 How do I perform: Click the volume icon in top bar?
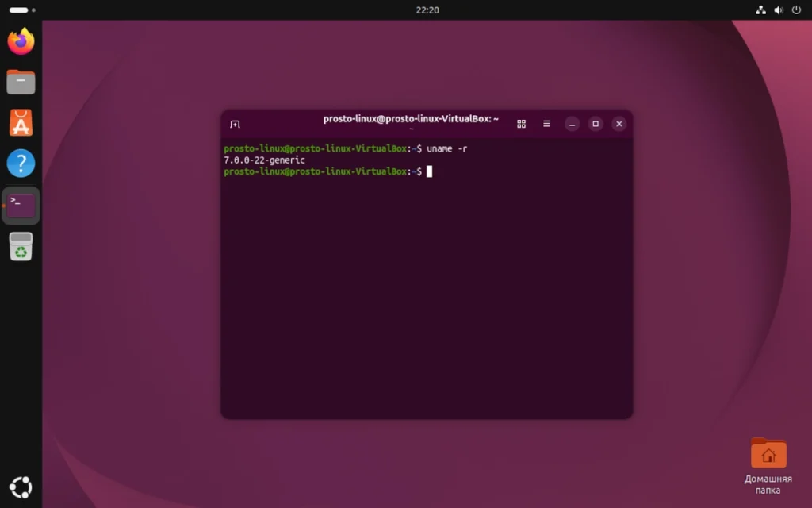click(x=779, y=10)
